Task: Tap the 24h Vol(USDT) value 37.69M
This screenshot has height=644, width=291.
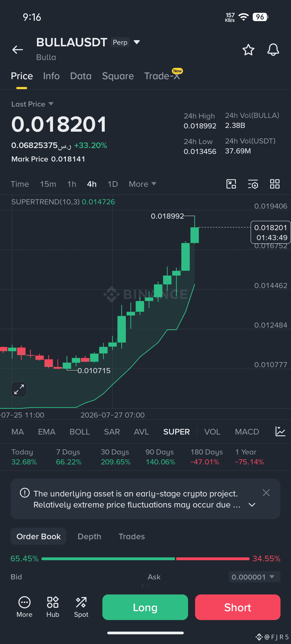Action: point(238,151)
